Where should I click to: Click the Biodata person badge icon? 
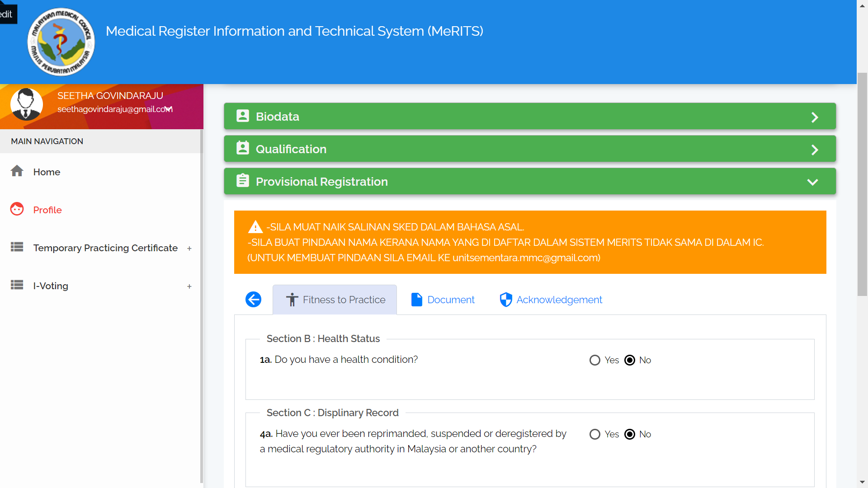pos(243,116)
